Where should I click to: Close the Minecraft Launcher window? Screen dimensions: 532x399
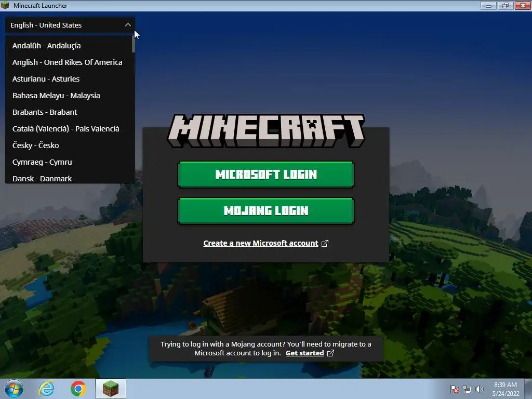coord(523,5)
